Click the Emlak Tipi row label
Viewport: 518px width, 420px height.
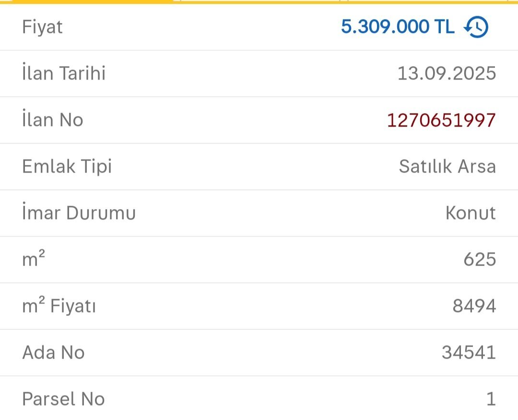67,166
